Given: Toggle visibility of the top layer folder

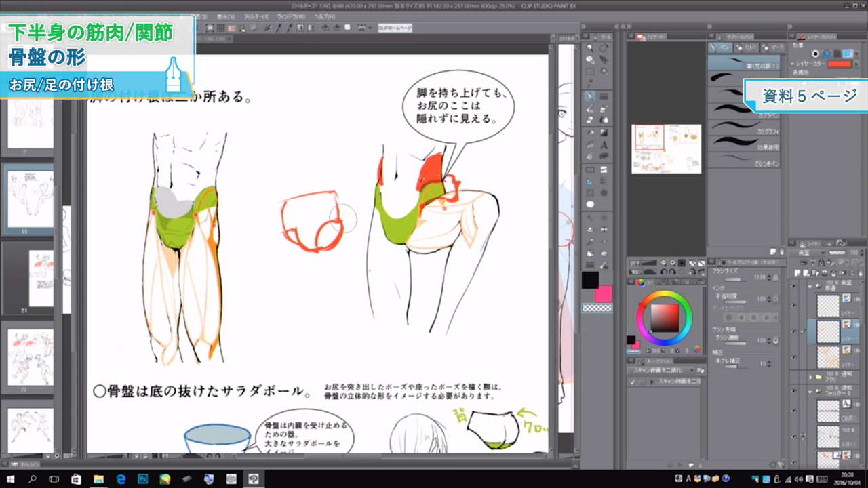Looking at the screenshot, I should coord(793,286).
